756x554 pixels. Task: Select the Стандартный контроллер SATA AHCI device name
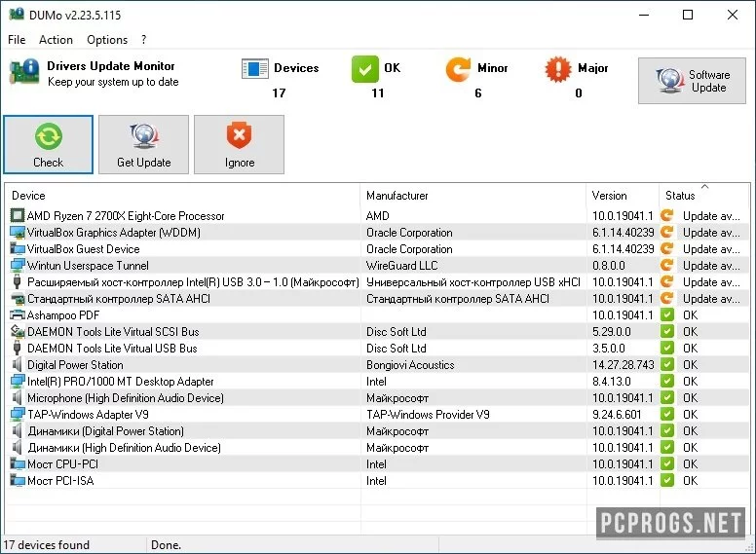pyautogui.click(x=119, y=299)
